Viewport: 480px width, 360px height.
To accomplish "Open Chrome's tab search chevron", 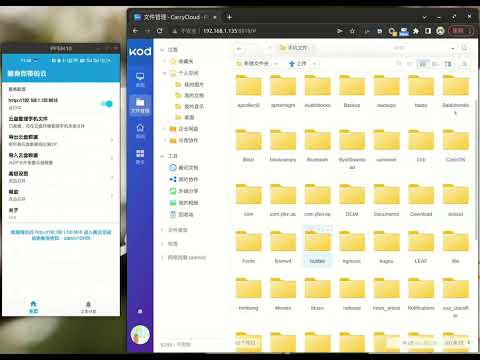I will (425, 17).
